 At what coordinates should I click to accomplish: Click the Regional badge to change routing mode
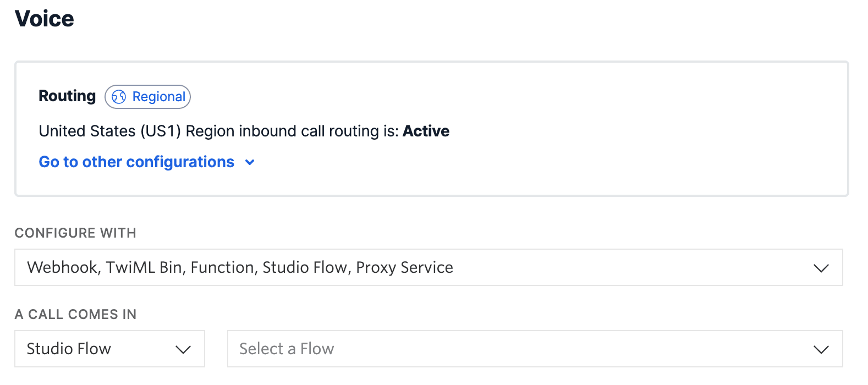pos(147,97)
